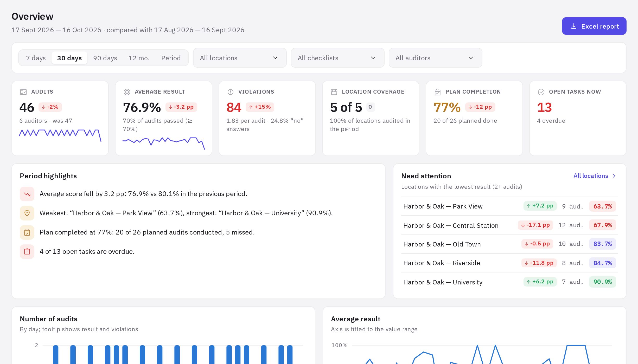Open the Harbor & Oak — Park View row
This screenshot has height=364, width=638.
[509, 206]
